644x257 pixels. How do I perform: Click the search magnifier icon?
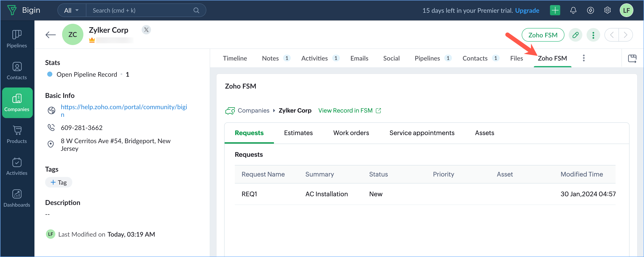[x=196, y=10]
